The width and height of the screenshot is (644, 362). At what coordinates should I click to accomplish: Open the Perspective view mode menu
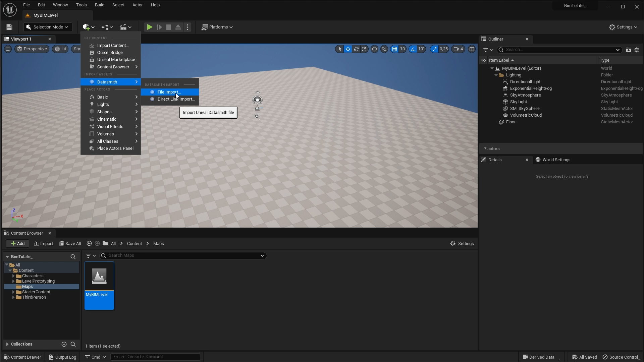(x=32, y=49)
